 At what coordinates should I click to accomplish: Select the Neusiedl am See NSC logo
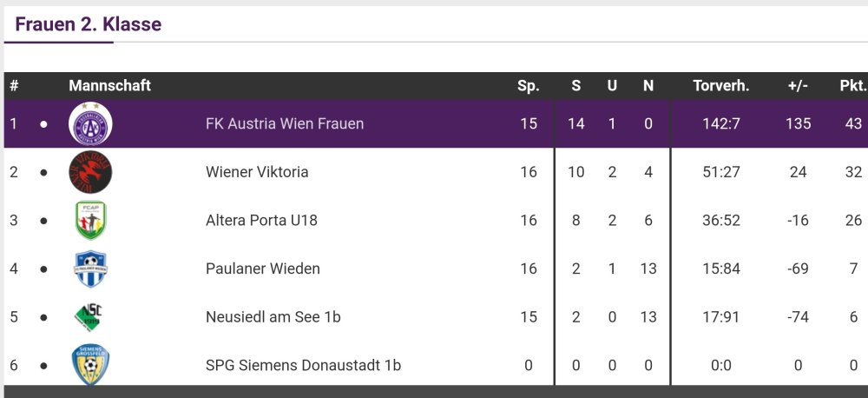(x=90, y=317)
